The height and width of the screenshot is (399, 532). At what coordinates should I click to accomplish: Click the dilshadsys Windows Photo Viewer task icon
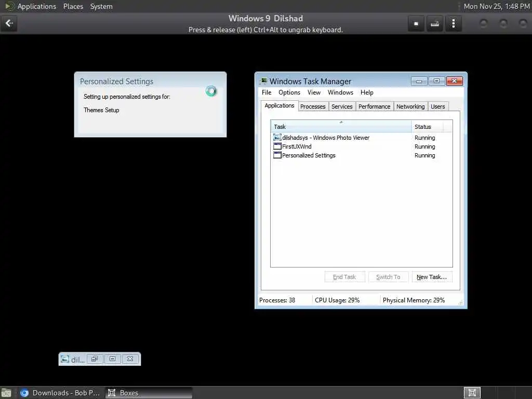point(277,137)
